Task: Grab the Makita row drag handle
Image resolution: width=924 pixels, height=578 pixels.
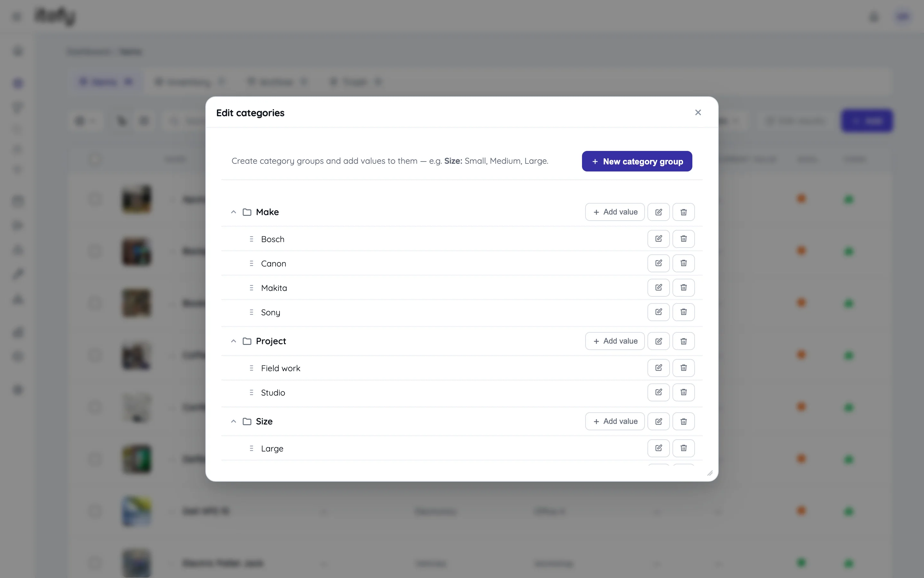Action: [251, 288]
